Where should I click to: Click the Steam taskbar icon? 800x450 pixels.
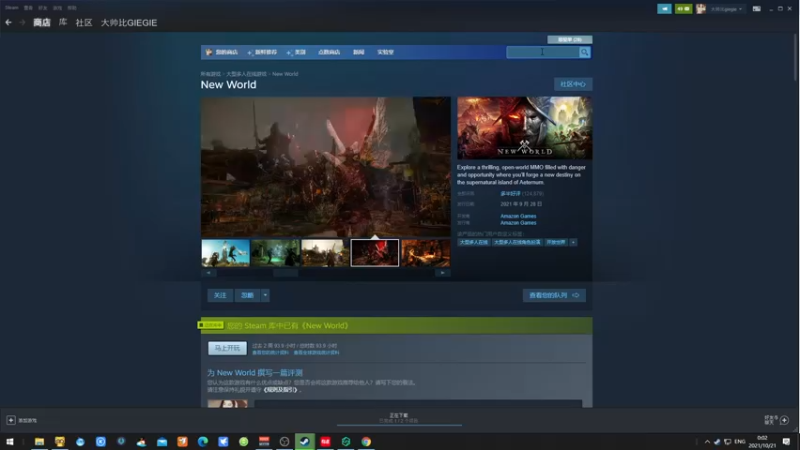coord(305,442)
